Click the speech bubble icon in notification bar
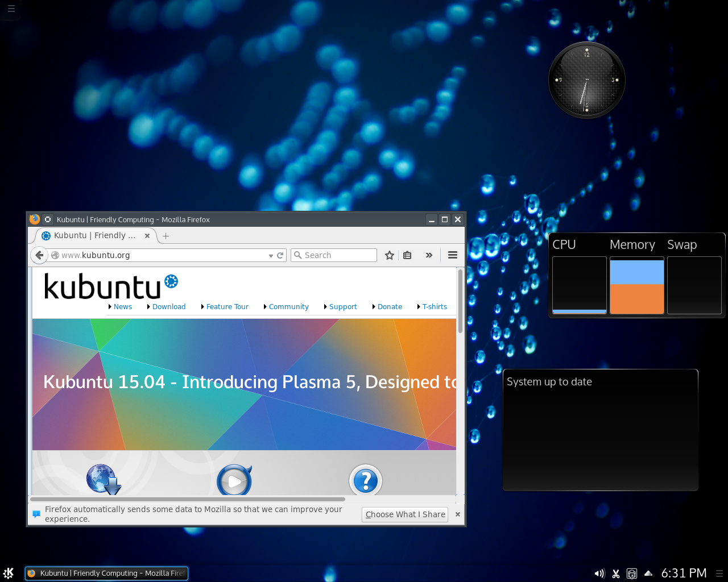728x582 pixels. [36, 514]
